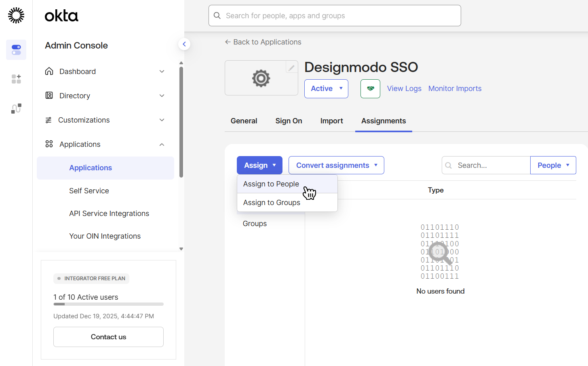Focus the assignments Search field
Image resolution: width=588 pixels, height=366 pixels.
[486, 165]
